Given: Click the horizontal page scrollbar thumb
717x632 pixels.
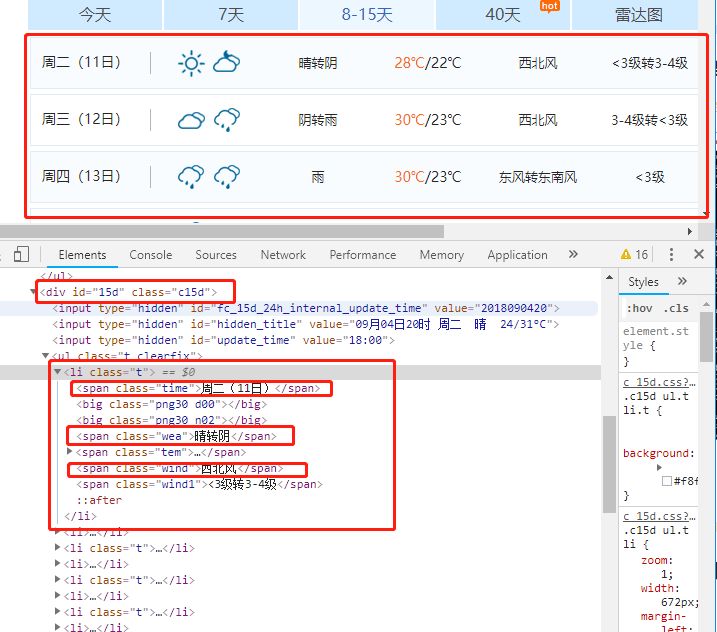Looking at the screenshot, I should pos(222,231).
